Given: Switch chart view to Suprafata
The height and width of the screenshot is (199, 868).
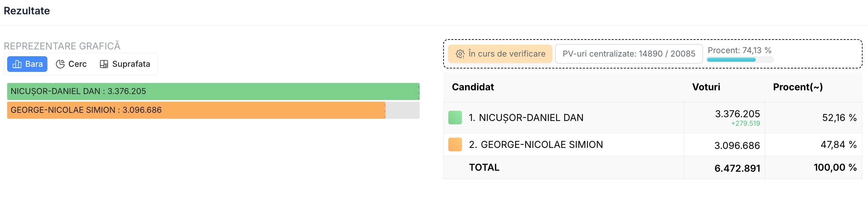Looking at the screenshot, I should point(125,64).
